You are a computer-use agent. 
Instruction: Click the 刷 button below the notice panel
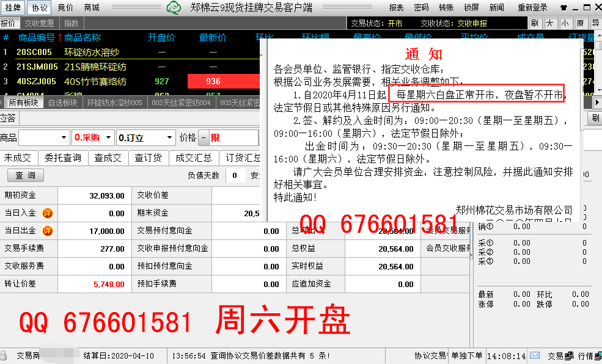pyautogui.click(x=595, y=118)
